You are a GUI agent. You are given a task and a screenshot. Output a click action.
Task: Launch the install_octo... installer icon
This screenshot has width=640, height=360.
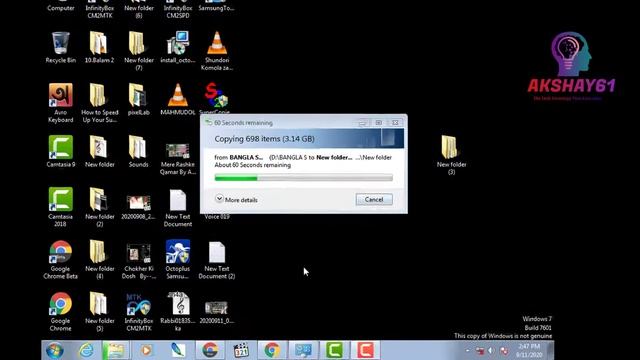tap(178, 48)
